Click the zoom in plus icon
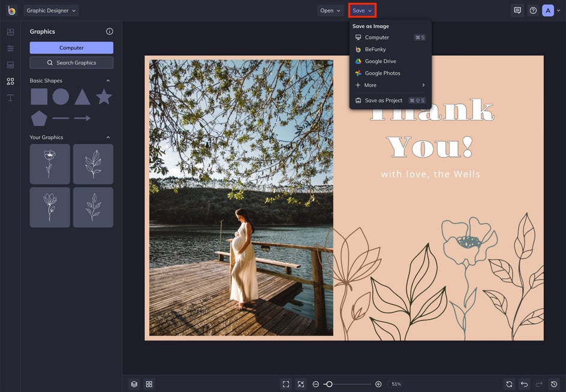The width and height of the screenshot is (566, 392). point(378,384)
